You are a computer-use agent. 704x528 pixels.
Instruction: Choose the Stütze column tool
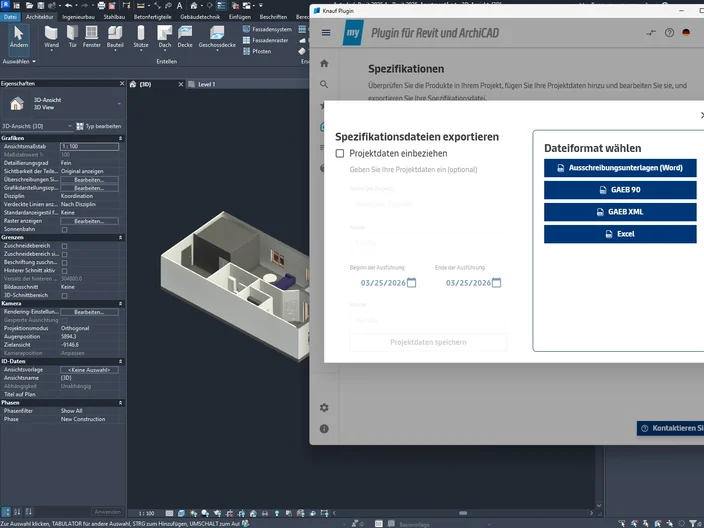[x=141, y=36]
